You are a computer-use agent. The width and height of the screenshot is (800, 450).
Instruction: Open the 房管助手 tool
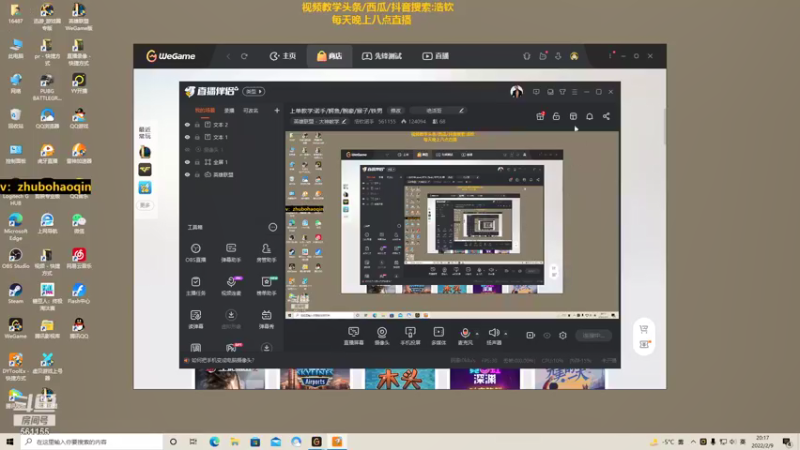click(x=266, y=253)
